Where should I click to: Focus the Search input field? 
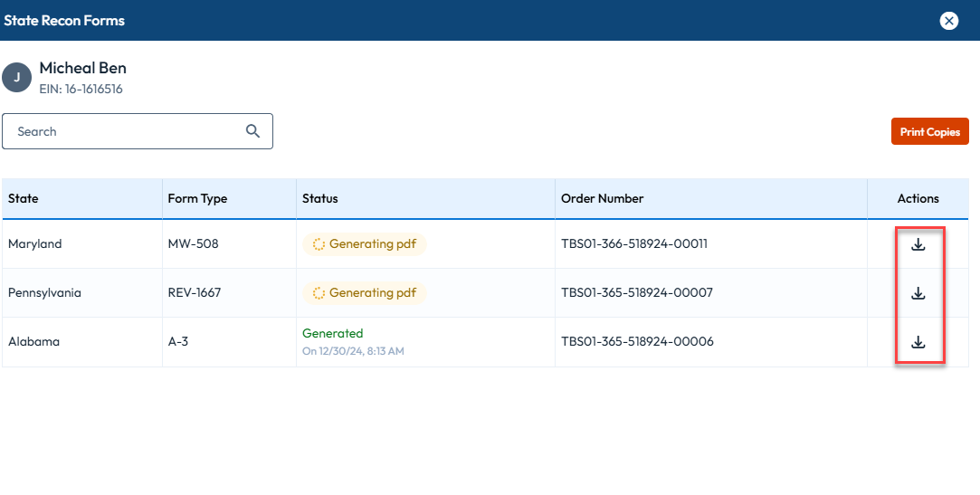(127, 131)
